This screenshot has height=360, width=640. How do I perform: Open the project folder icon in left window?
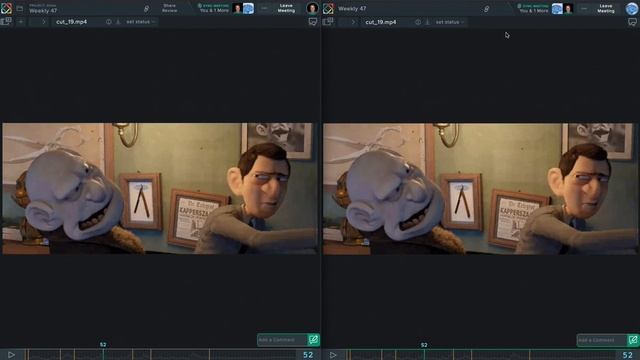20,8
